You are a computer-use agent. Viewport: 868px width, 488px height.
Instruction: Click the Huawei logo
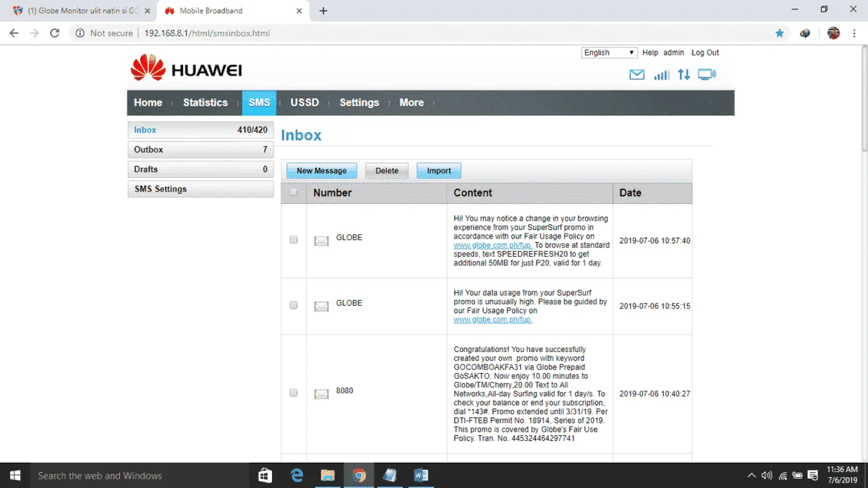coord(186,69)
